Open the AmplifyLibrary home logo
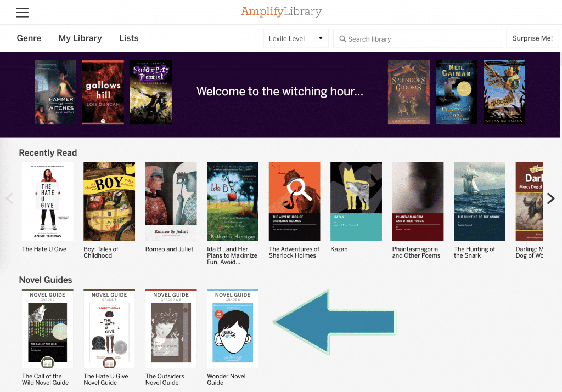The image size is (562, 392). (x=281, y=12)
